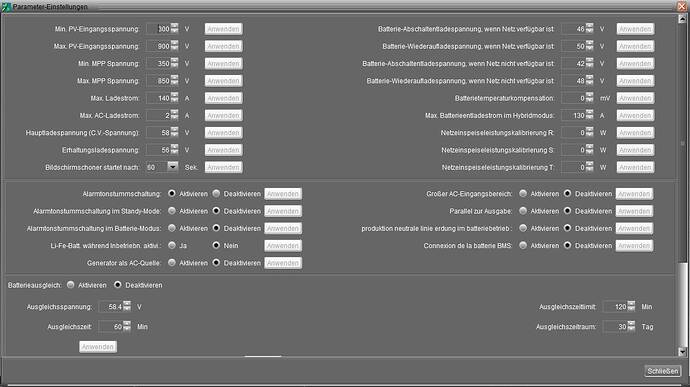The height and width of the screenshot is (387, 690).
Task: Apply the Max. Ladestrom setting
Action: tap(224, 98)
